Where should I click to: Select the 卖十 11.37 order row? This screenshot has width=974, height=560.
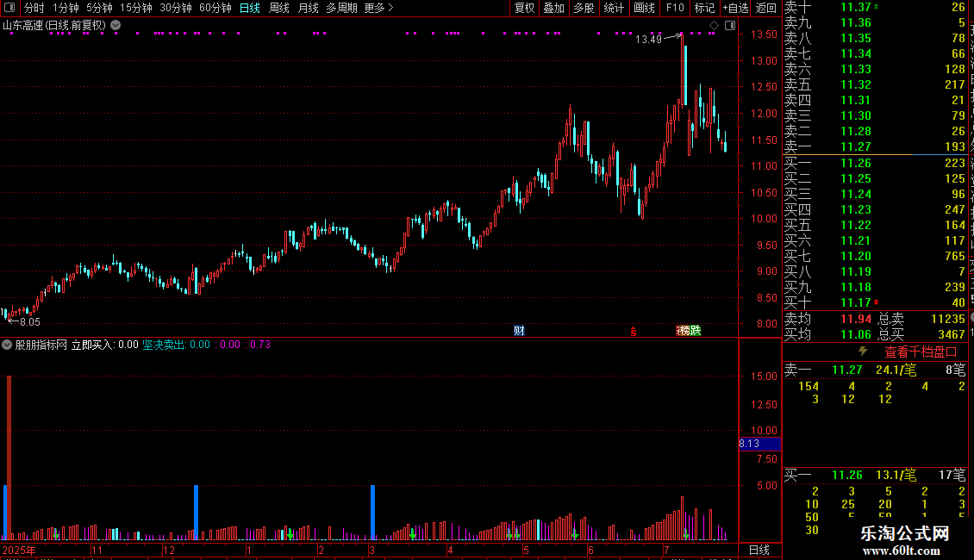[875, 7]
